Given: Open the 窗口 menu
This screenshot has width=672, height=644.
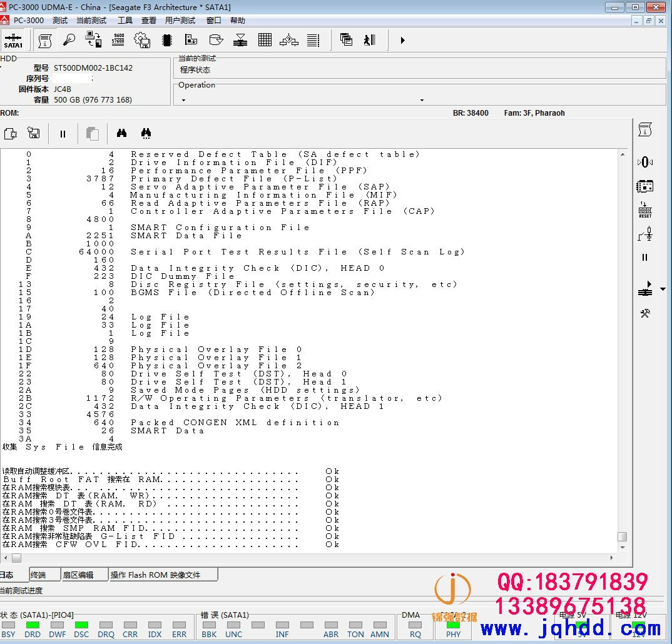Looking at the screenshot, I should tap(213, 21).
